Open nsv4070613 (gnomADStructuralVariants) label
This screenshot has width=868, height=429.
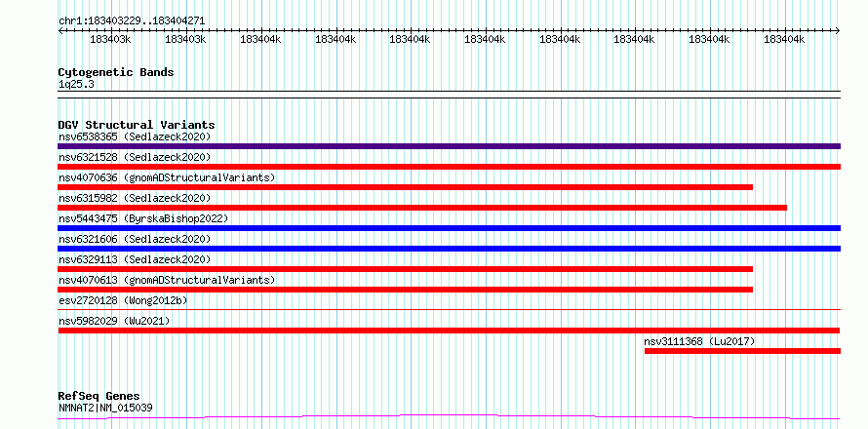tap(167, 280)
